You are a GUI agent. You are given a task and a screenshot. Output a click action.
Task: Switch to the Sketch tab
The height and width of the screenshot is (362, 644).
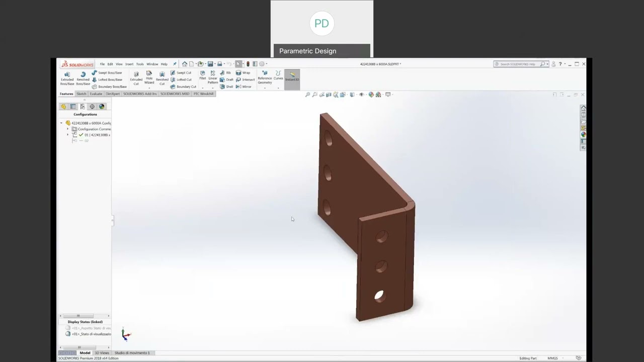point(81,94)
